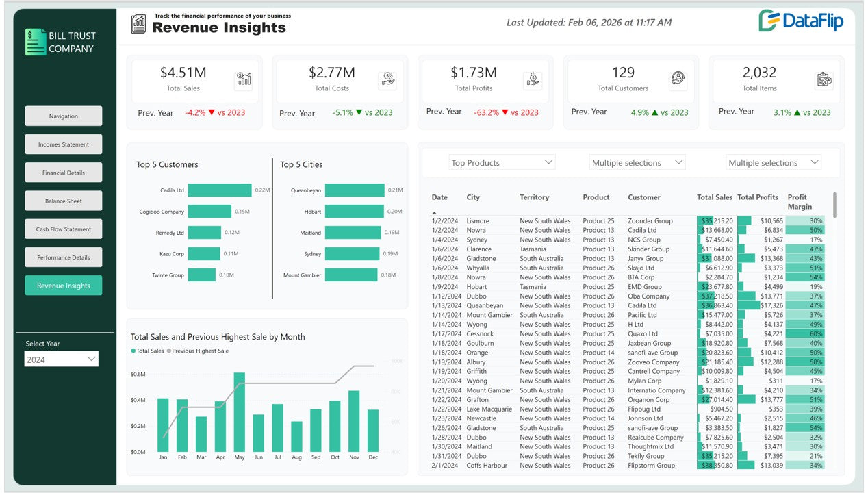
Task: Click the May bar in monthly sales chart
Action: click(x=239, y=412)
